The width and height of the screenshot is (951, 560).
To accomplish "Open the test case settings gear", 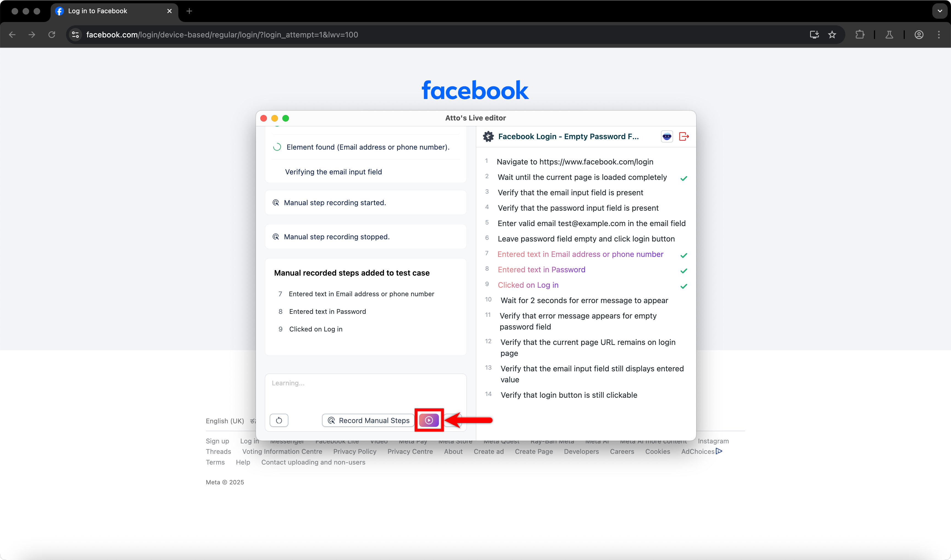I will pyautogui.click(x=488, y=137).
